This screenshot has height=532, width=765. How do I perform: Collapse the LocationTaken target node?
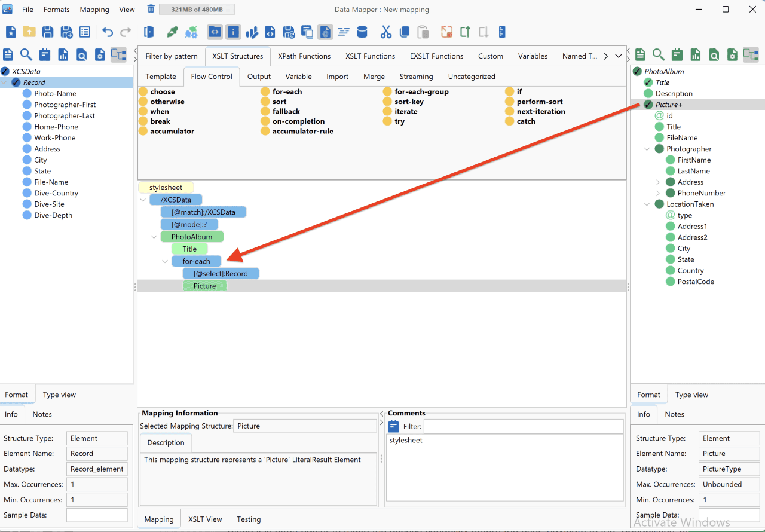tap(647, 204)
